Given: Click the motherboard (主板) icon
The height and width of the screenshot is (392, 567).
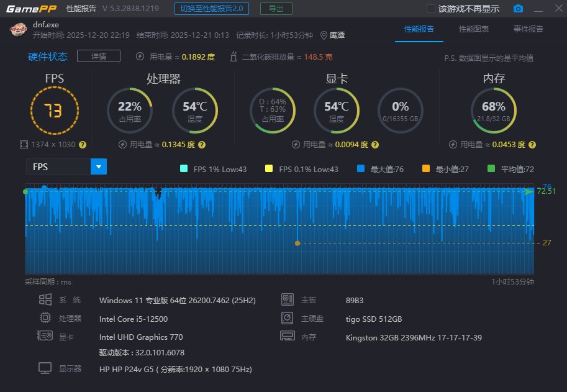Looking at the screenshot, I should pyautogui.click(x=288, y=299).
